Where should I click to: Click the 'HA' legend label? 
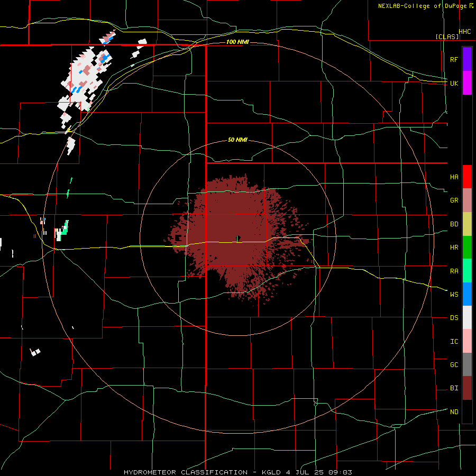tap(454, 177)
